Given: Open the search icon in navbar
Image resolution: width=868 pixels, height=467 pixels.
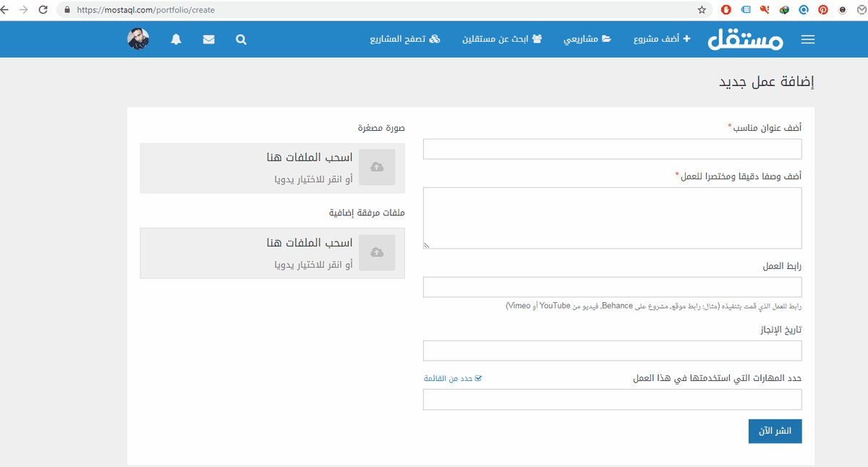Looking at the screenshot, I should pos(241,40).
